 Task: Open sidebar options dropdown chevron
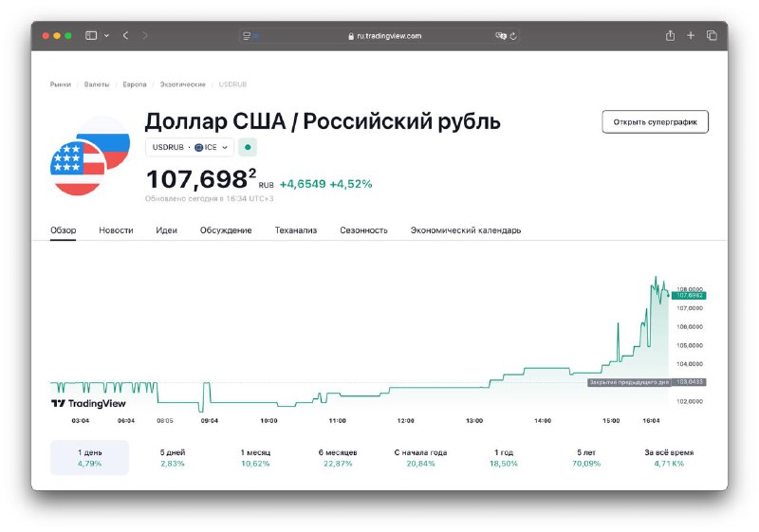[106, 36]
